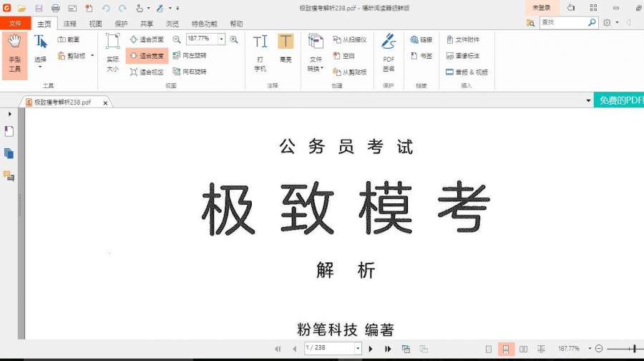Rotate page left (向左旋转)
This screenshot has width=644, height=361.
(190, 55)
